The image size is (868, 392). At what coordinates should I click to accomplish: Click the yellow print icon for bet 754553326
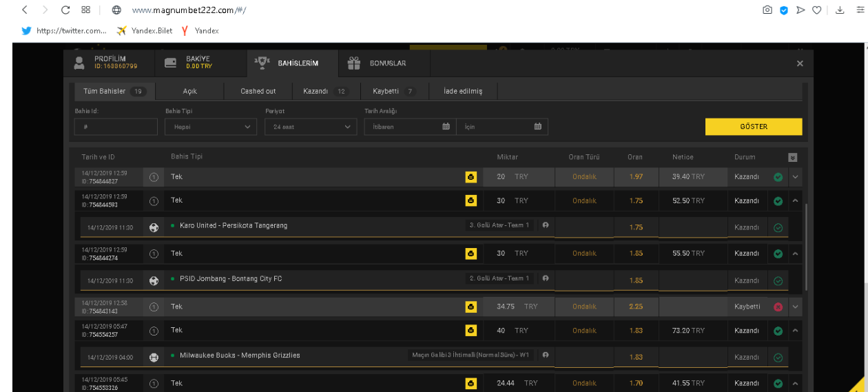tap(471, 383)
